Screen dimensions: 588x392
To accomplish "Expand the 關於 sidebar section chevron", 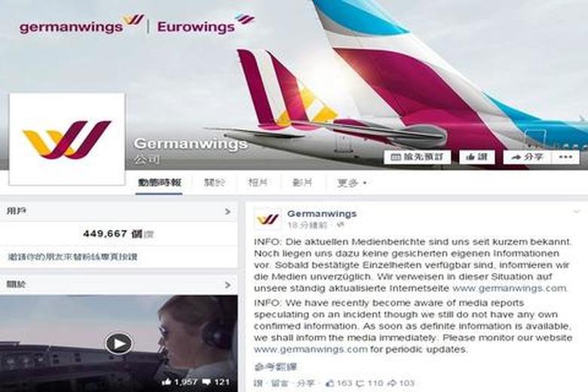I will pos(228,285).
